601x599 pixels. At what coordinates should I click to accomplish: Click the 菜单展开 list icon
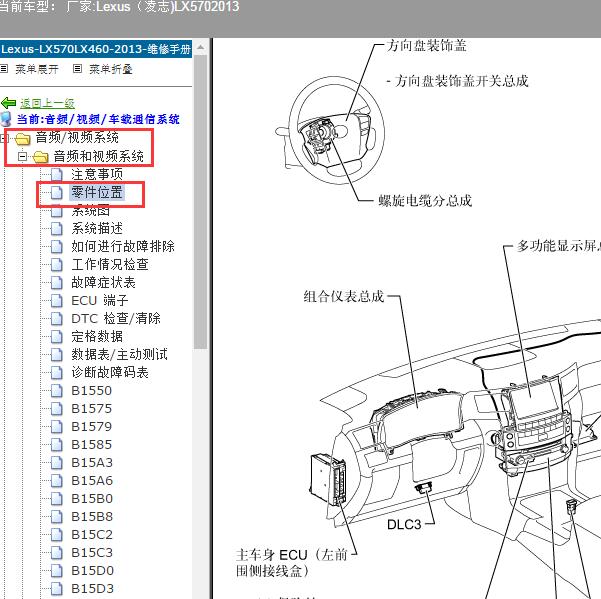click(x=4, y=69)
